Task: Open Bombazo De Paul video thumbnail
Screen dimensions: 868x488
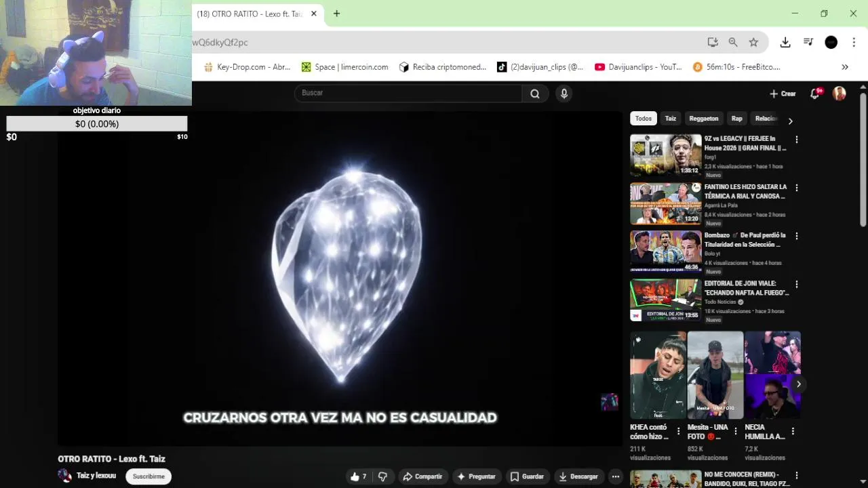Action: (665, 251)
